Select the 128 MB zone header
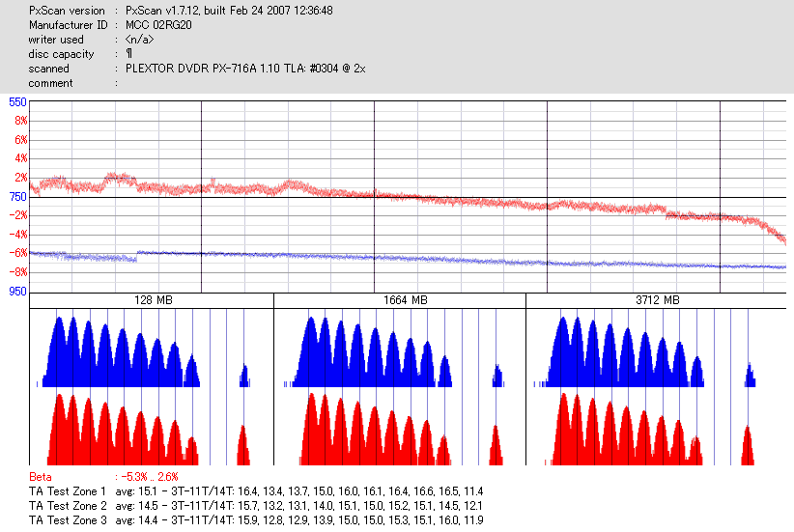 (152, 300)
